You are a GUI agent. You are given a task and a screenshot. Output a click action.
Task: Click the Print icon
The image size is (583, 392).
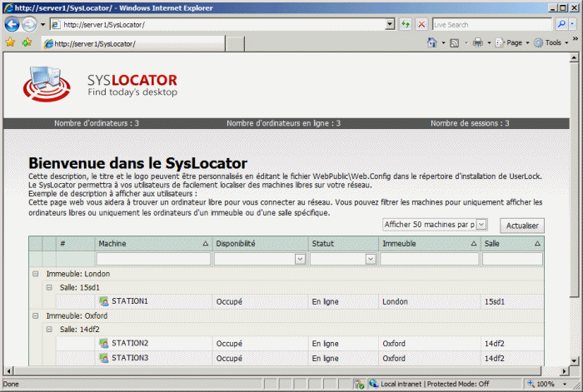click(478, 43)
